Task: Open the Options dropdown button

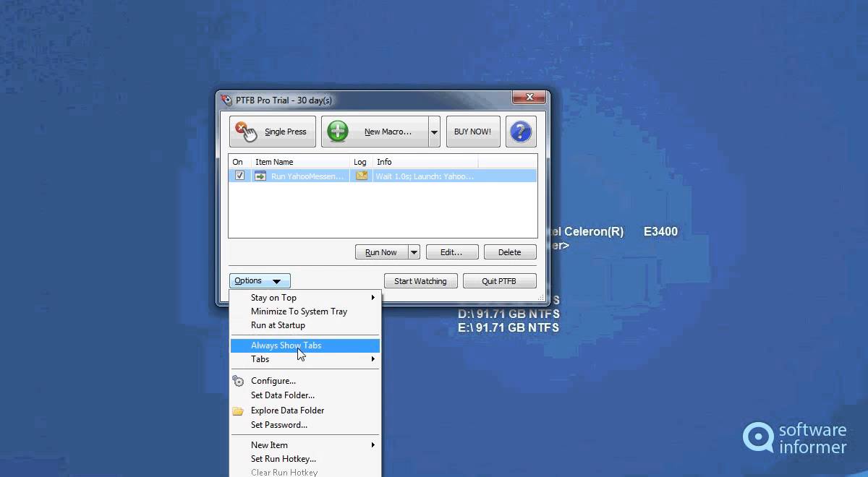Action: pyautogui.click(x=260, y=281)
